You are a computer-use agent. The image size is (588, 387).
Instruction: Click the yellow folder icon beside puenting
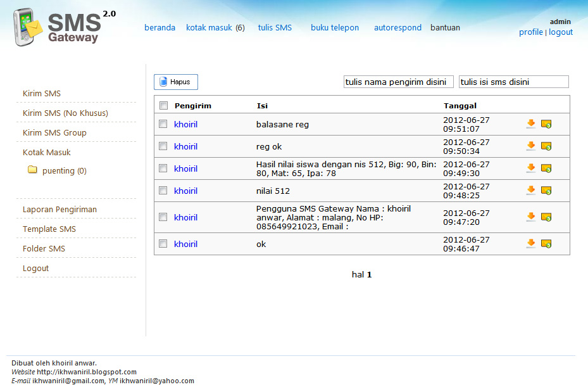(x=32, y=170)
